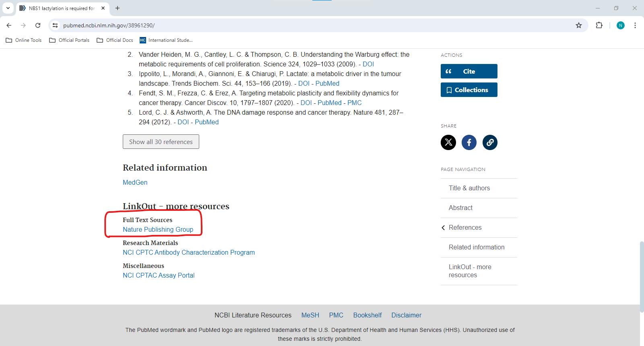The height and width of the screenshot is (346, 644).
Task: Share the article on X (Twitter)
Action: [x=448, y=142]
